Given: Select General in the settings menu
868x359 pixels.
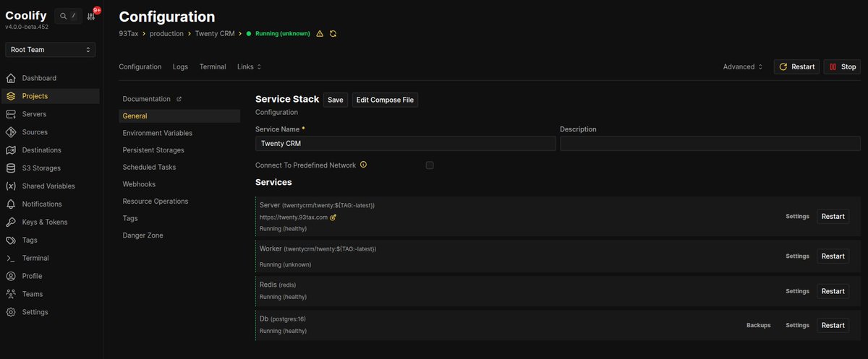Looking at the screenshot, I should [179, 116].
